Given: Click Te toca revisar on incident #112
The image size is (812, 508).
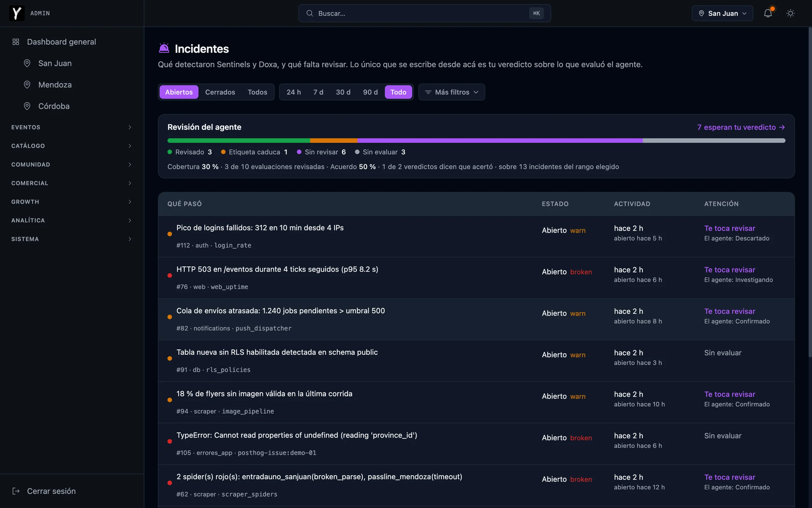Looking at the screenshot, I should (730, 228).
